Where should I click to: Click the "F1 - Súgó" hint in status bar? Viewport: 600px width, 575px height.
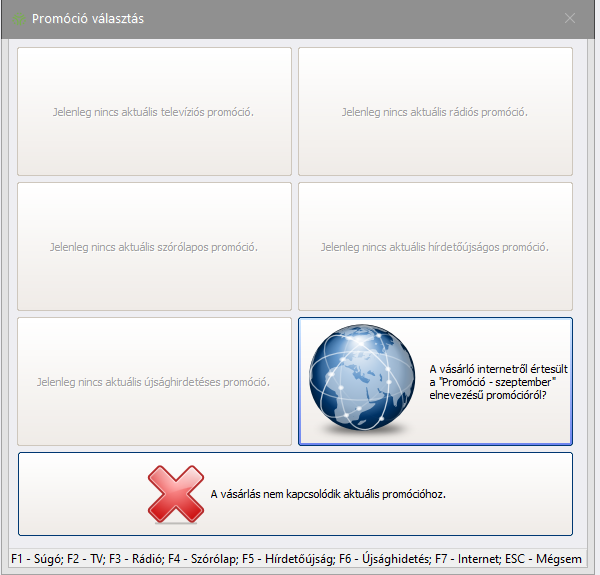(36, 557)
